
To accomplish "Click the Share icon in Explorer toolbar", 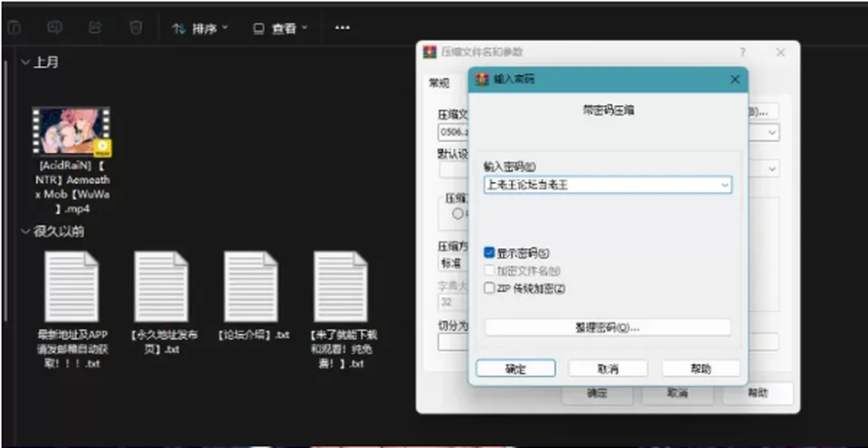I will pos(95,28).
